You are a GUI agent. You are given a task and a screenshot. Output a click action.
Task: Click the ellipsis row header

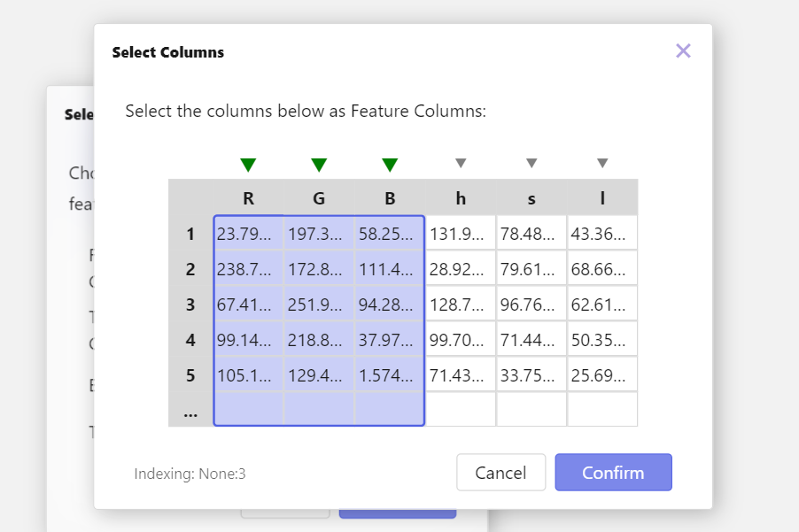tap(190, 411)
